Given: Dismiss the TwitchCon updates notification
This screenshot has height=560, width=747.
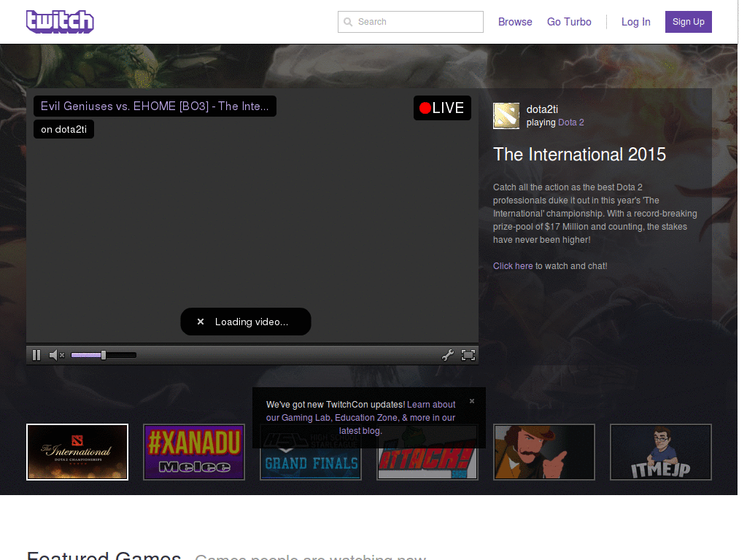Looking at the screenshot, I should 472,401.
